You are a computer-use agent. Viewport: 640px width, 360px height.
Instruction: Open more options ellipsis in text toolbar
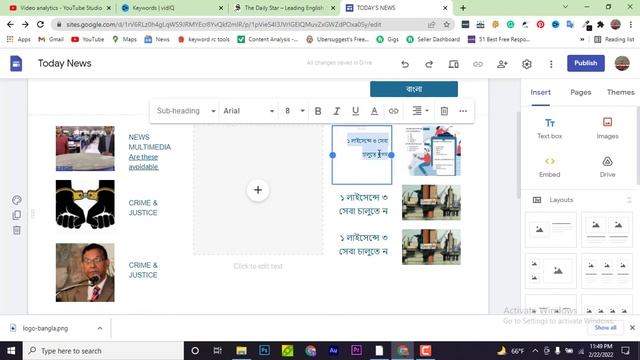pos(463,111)
